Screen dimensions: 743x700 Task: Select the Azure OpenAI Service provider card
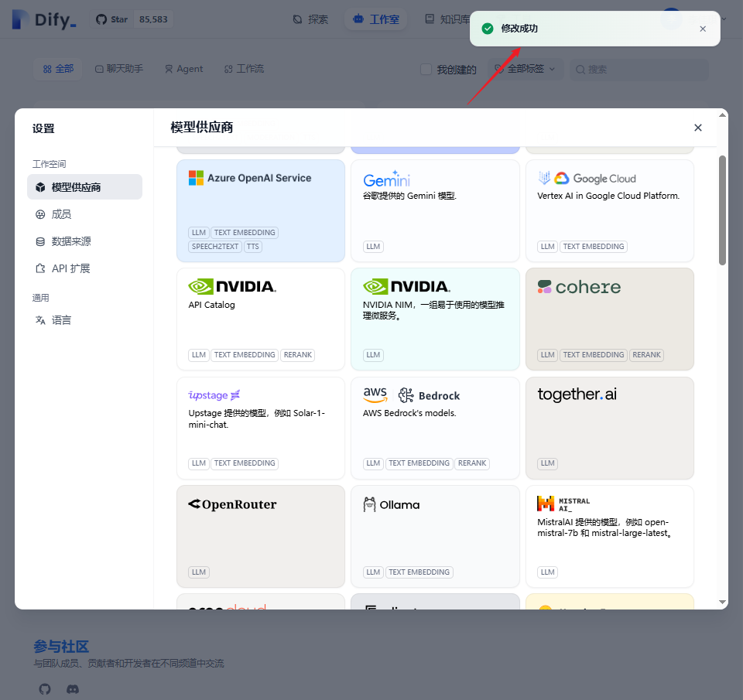point(261,210)
